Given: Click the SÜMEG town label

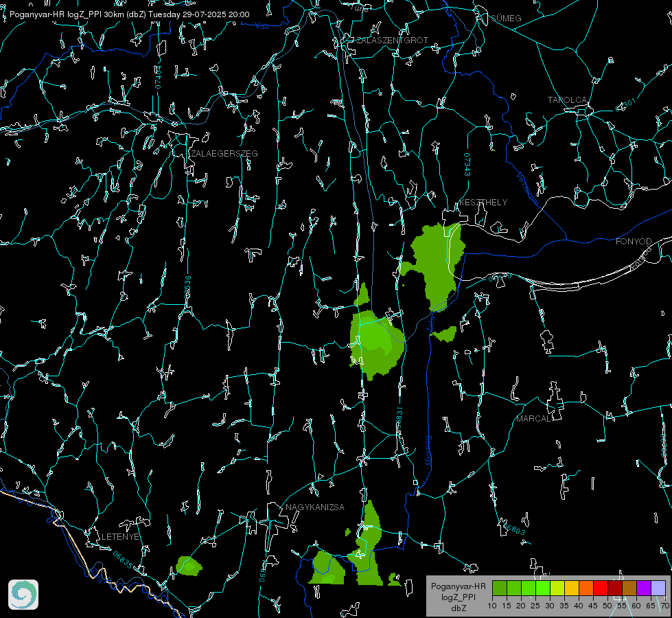Looking at the screenshot, I should coord(506,19).
